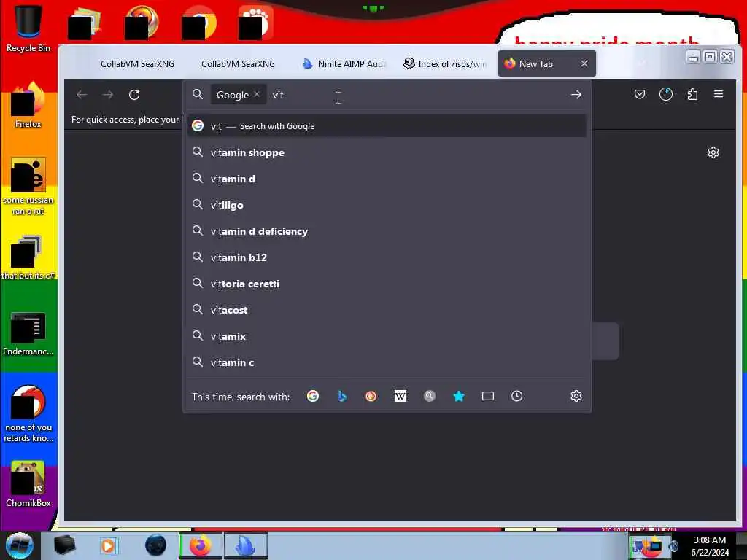
Task: Open the Pocket save icon
Action: [640, 94]
